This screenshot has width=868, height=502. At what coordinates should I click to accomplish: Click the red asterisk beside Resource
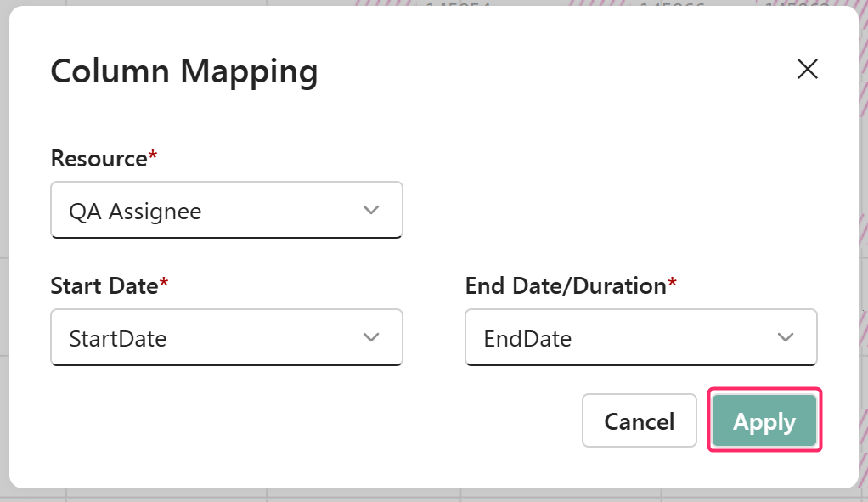pos(154,157)
